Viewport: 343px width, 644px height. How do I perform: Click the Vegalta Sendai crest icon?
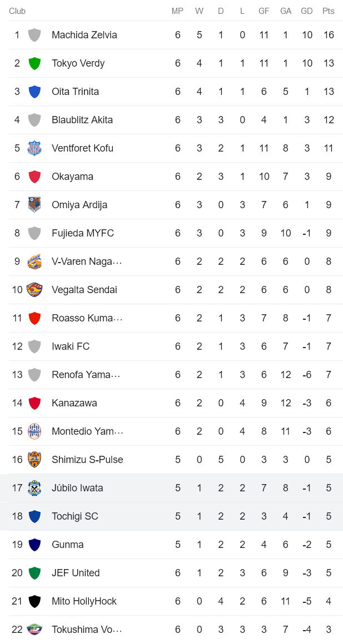pos(34,289)
